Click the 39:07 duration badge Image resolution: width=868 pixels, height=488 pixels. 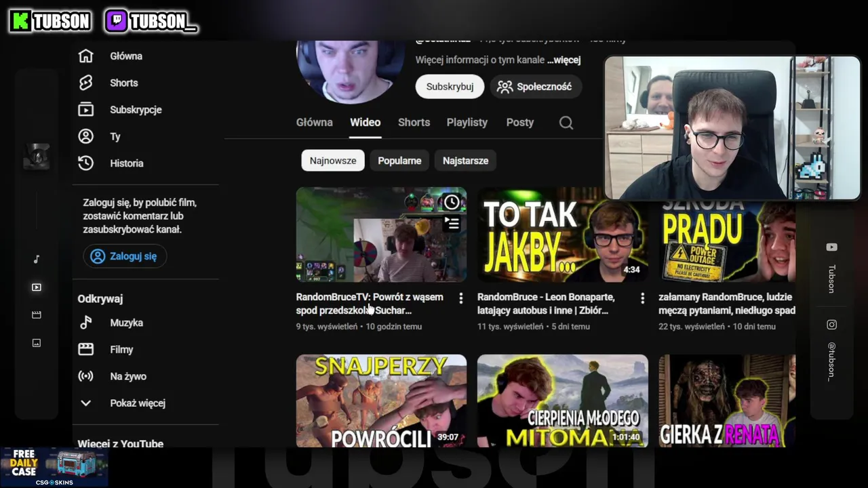tap(448, 437)
